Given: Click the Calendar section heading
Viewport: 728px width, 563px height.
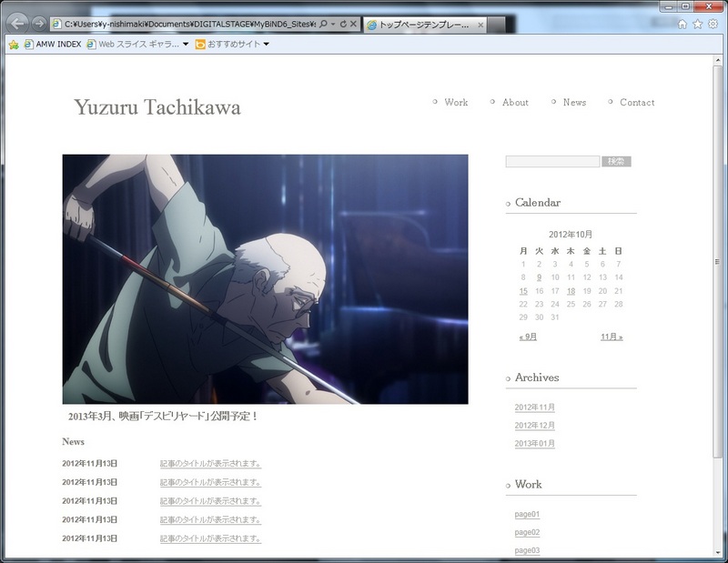Looking at the screenshot, I should click(538, 202).
